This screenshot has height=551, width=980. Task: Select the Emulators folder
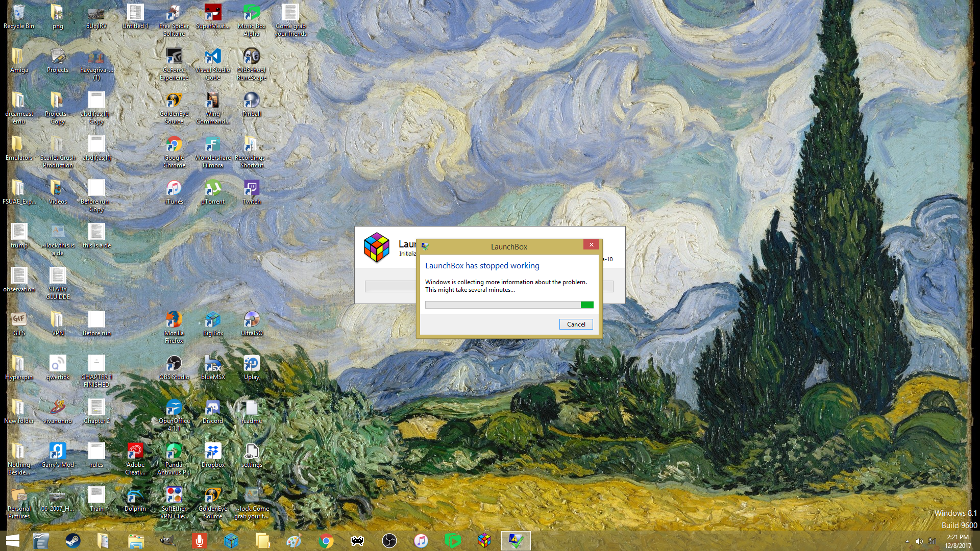pos(19,148)
